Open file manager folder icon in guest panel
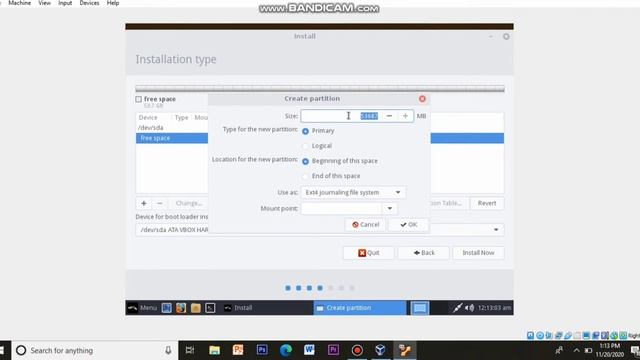The width and height of the screenshot is (640, 360). (x=196, y=308)
